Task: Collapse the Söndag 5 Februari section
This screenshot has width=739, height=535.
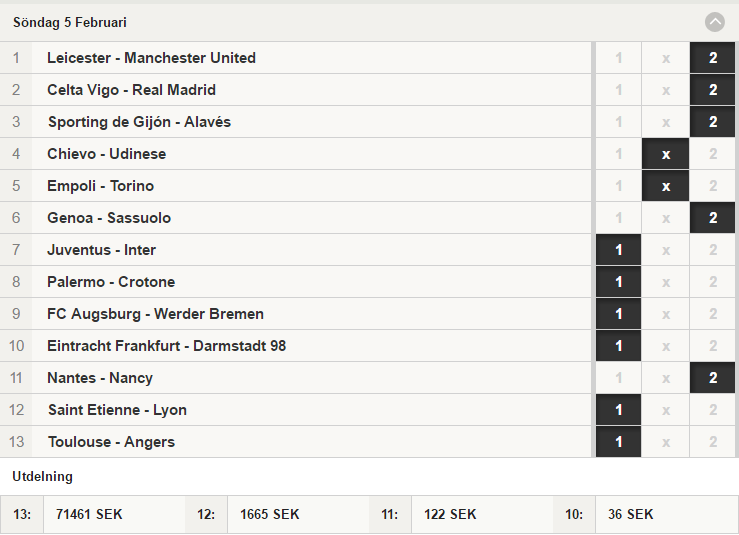Action: pos(714,22)
